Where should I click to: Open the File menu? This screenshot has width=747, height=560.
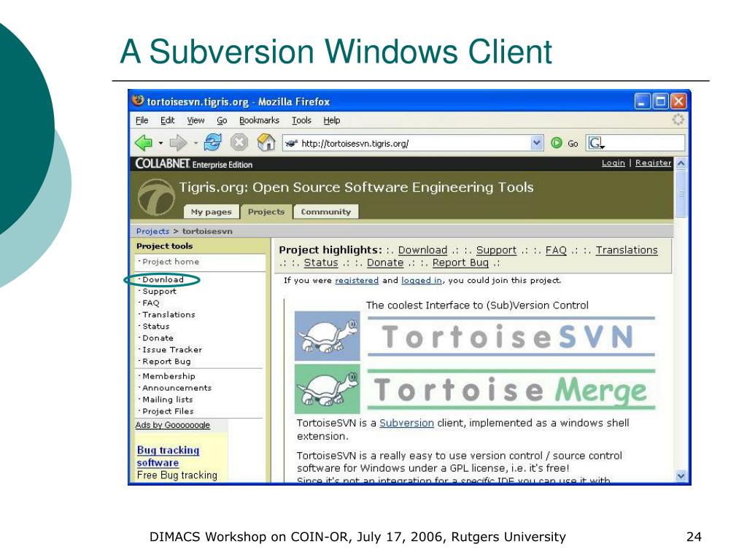[142, 120]
